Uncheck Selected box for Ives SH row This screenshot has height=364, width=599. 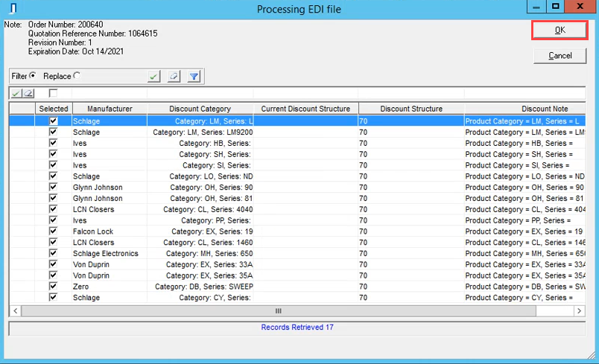coord(53,154)
